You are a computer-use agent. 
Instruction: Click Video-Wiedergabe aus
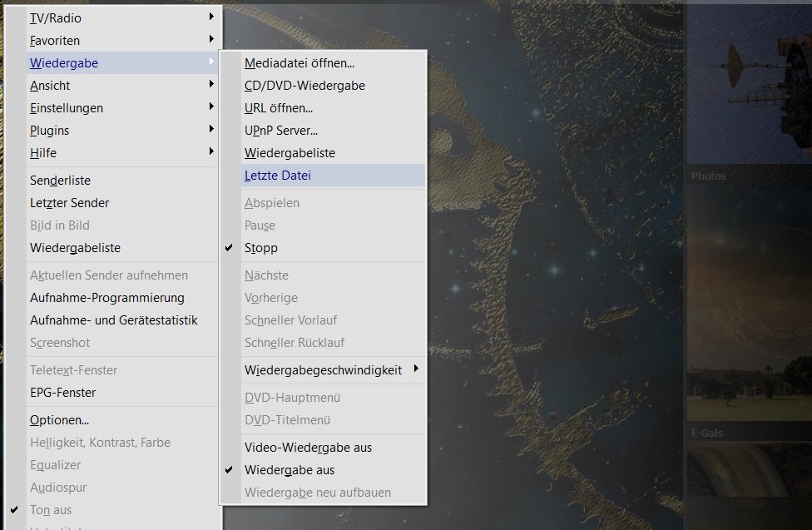click(308, 447)
